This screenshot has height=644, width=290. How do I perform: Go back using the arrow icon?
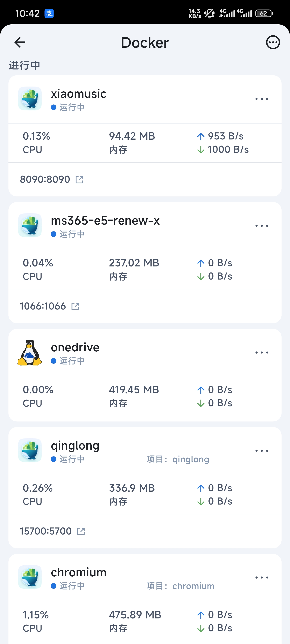(20, 42)
